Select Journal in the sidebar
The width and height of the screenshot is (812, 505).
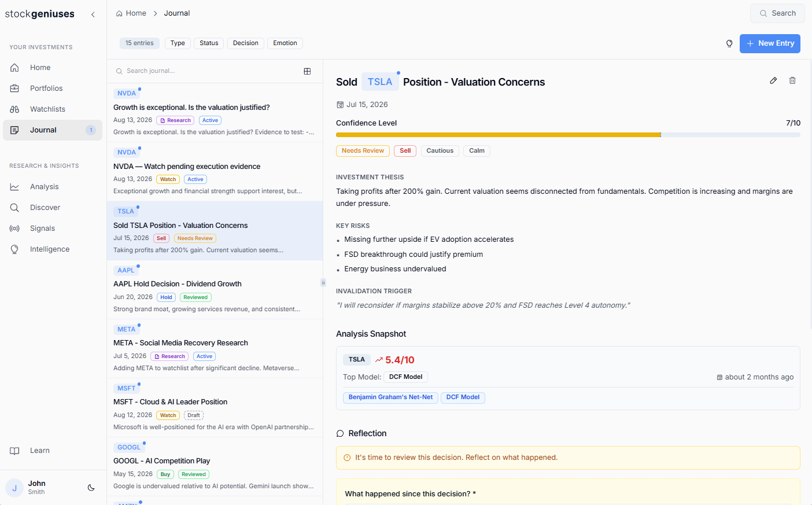tap(53, 130)
